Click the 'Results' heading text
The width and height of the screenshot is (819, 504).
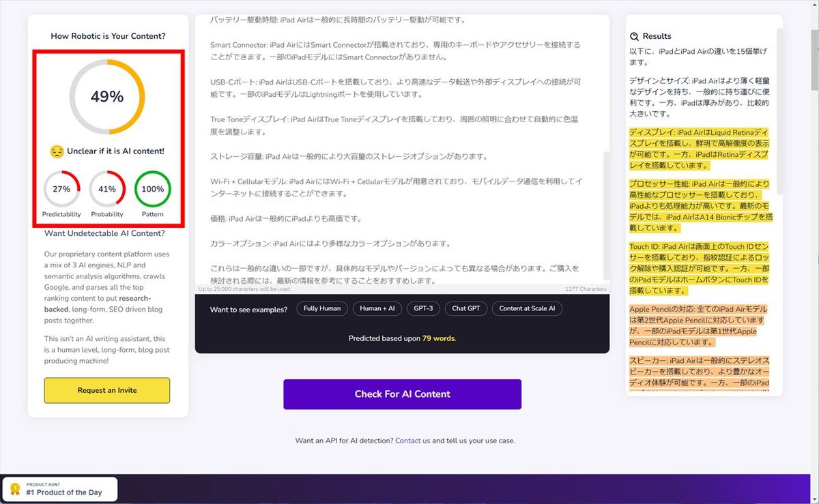pyautogui.click(x=657, y=36)
